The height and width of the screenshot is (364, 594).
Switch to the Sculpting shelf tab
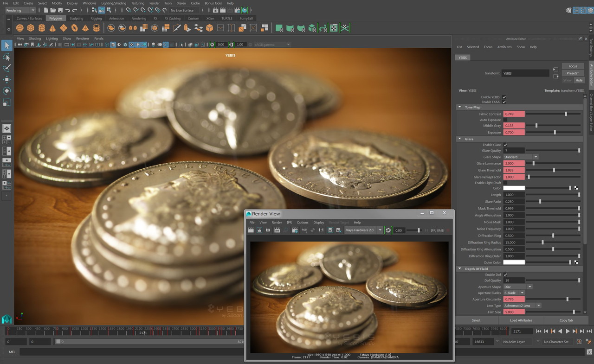(76, 19)
